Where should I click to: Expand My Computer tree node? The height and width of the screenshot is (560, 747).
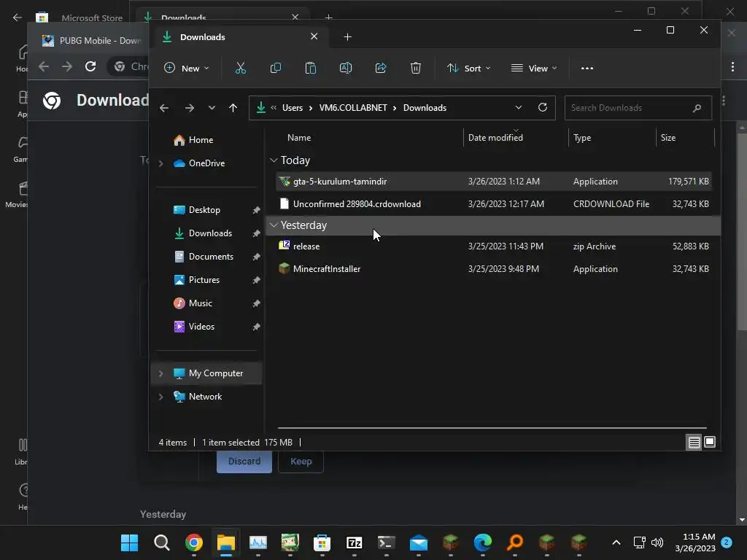coord(161,373)
